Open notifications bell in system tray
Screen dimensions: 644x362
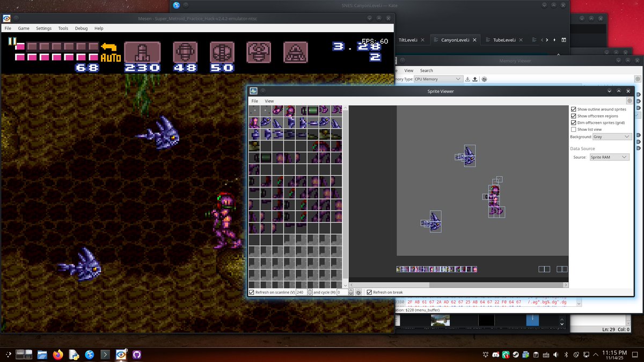pos(486,354)
